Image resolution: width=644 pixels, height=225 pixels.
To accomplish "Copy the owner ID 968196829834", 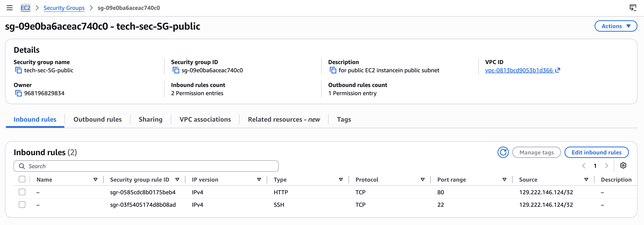I will [18, 93].
